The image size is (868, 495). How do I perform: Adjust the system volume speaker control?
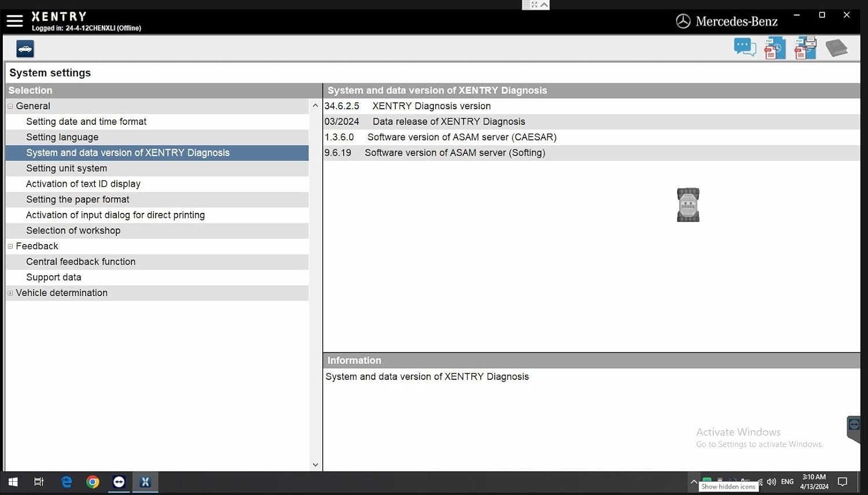(x=771, y=482)
